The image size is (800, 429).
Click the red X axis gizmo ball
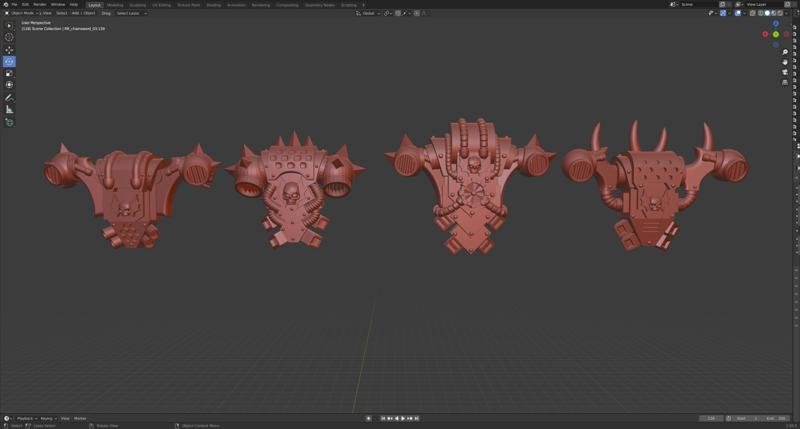tap(765, 34)
